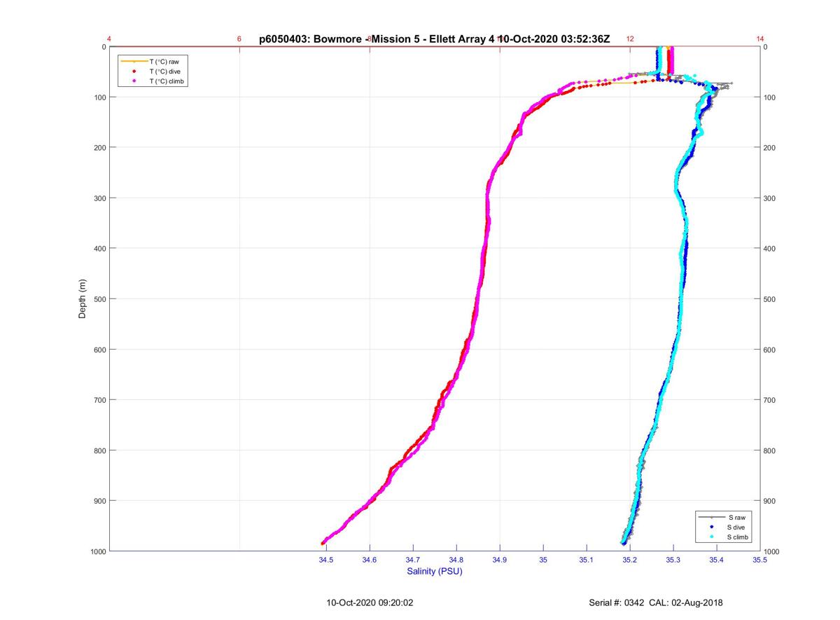This screenshot has width=840, height=620.
Task: Click the salinity tick label 34.7
Action: (413, 560)
